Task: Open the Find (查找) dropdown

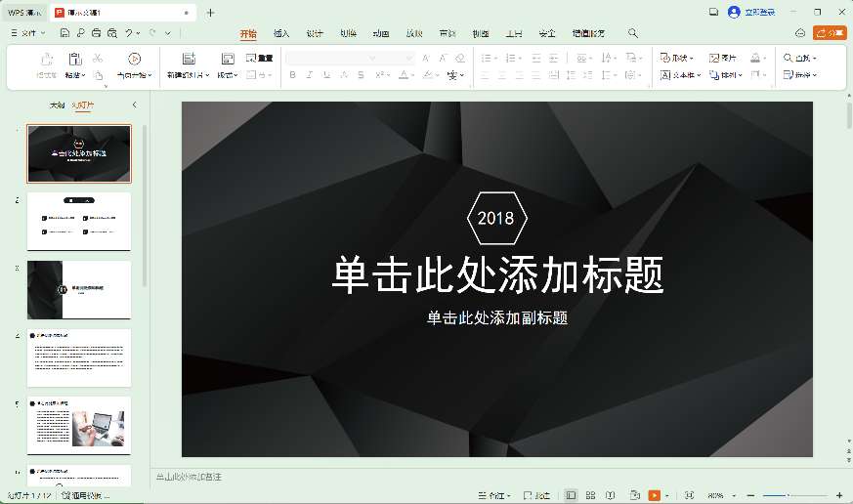Action: pyautogui.click(x=799, y=58)
